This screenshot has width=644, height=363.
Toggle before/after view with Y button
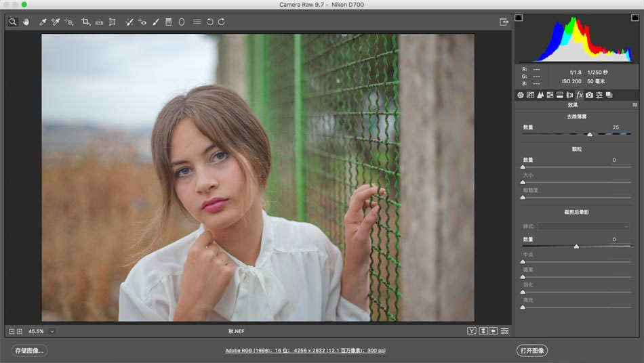pyautogui.click(x=471, y=331)
